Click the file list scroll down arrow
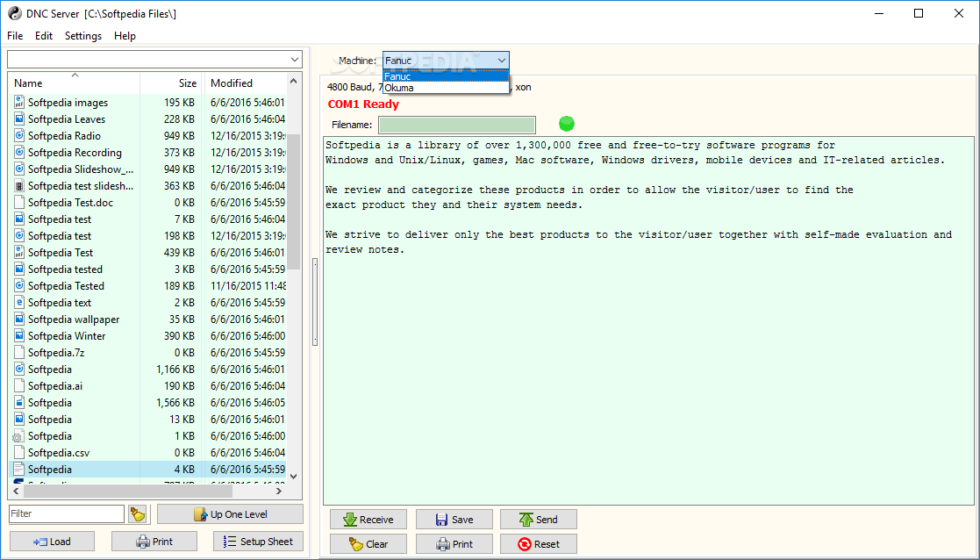 [x=294, y=477]
